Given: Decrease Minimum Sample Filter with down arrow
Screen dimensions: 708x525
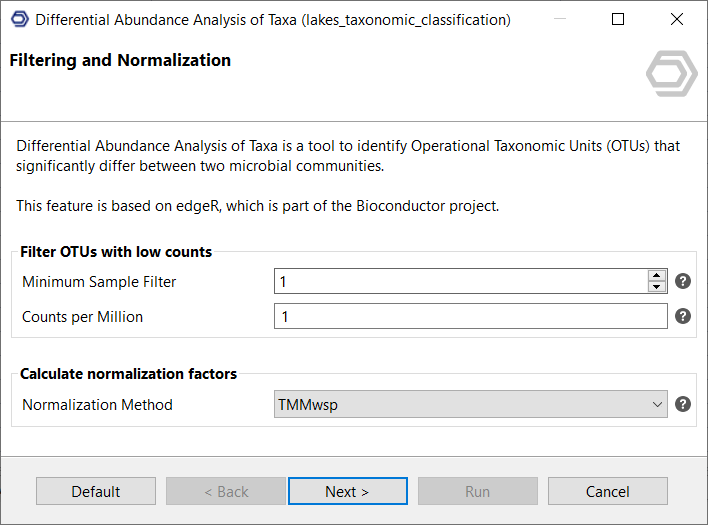Looking at the screenshot, I should 657,288.
